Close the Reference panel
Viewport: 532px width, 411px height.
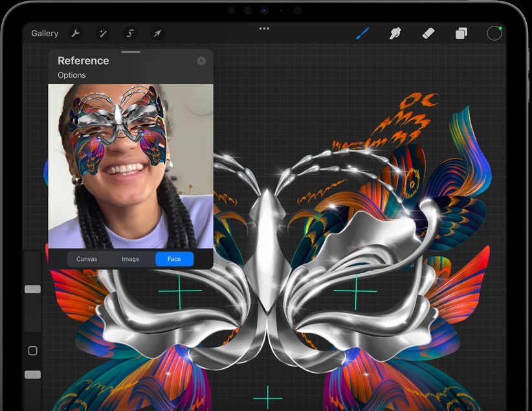click(201, 61)
